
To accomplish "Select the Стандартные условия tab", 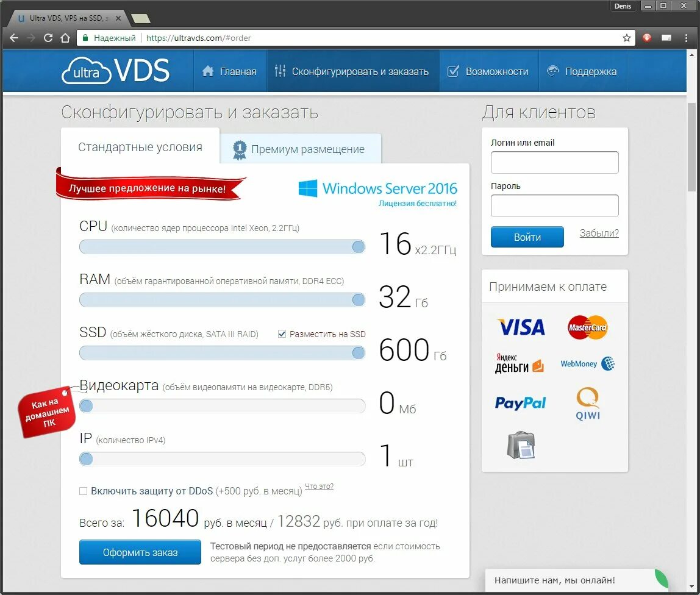I will pyautogui.click(x=140, y=147).
